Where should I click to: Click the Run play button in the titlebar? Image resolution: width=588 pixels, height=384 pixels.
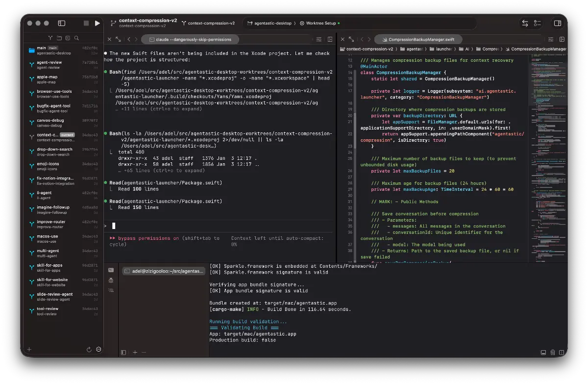[x=98, y=23]
